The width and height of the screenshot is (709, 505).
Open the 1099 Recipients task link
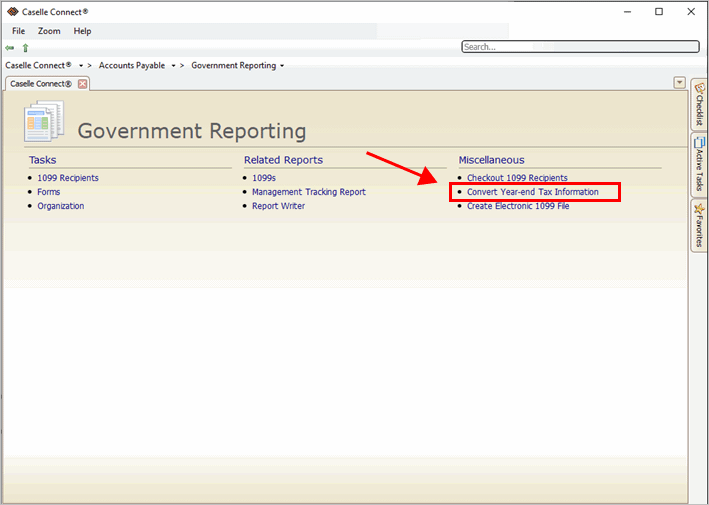click(68, 178)
